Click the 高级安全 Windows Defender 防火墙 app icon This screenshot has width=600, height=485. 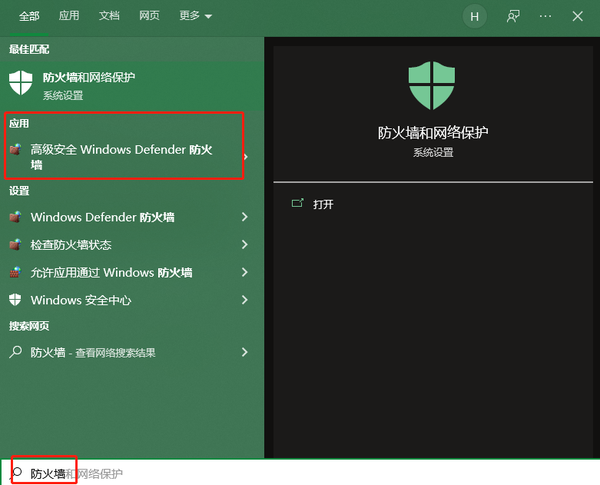[x=15, y=149]
